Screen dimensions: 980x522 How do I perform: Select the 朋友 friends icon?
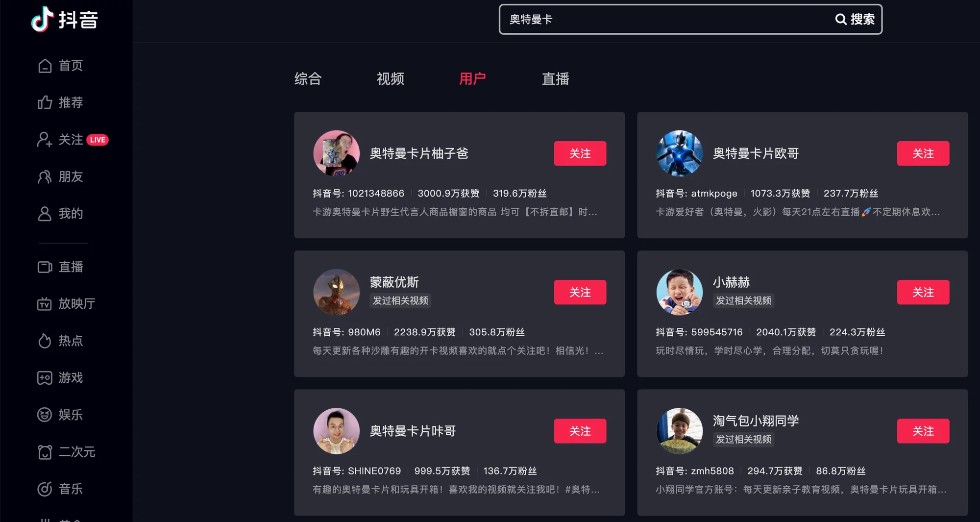pyautogui.click(x=45, y=176)
